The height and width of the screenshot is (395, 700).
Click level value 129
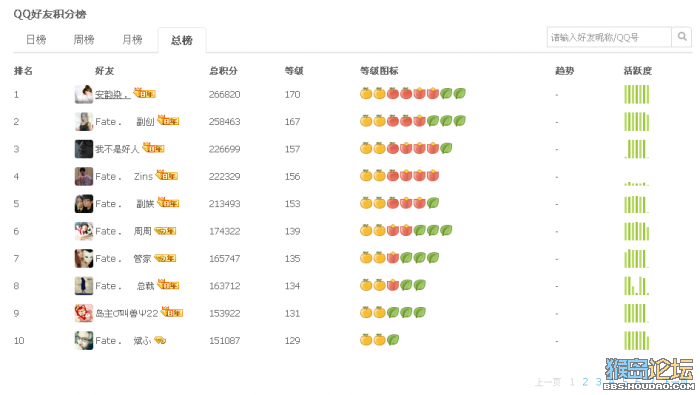292,341
